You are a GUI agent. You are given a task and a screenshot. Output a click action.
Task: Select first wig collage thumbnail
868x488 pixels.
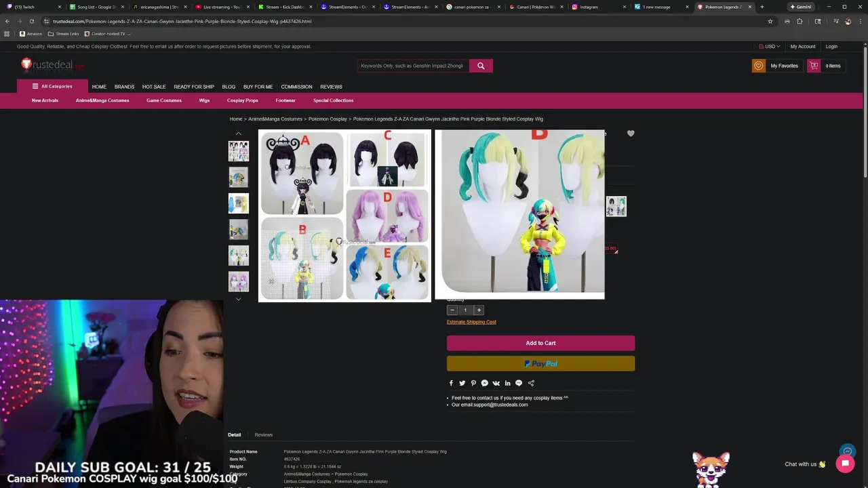(238, 150)
